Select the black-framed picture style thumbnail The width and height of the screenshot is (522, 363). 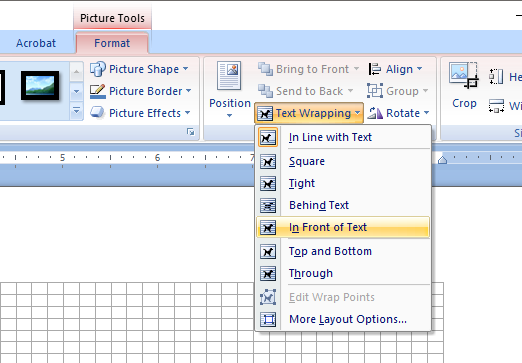[40, 86]
